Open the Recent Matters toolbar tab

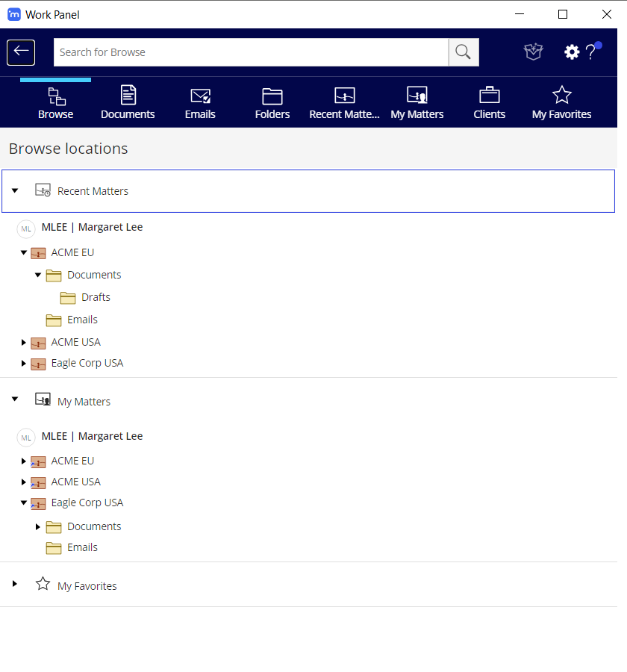click(344, 103)
